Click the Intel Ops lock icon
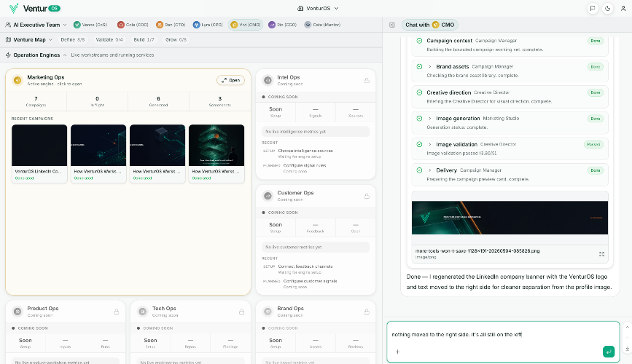Image resolution: width=632 pixels, height=364 pixels. (367, 80)
